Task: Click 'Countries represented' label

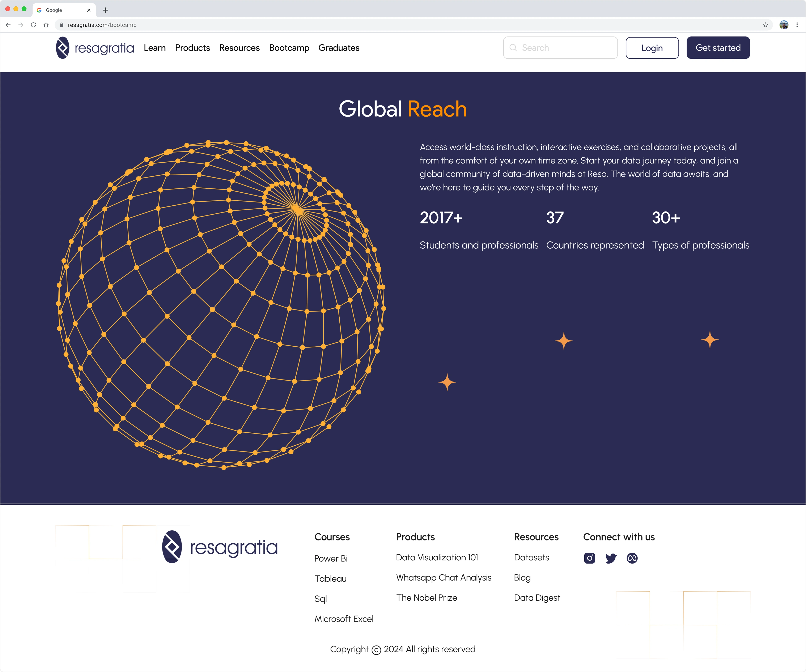Action: 595,245
